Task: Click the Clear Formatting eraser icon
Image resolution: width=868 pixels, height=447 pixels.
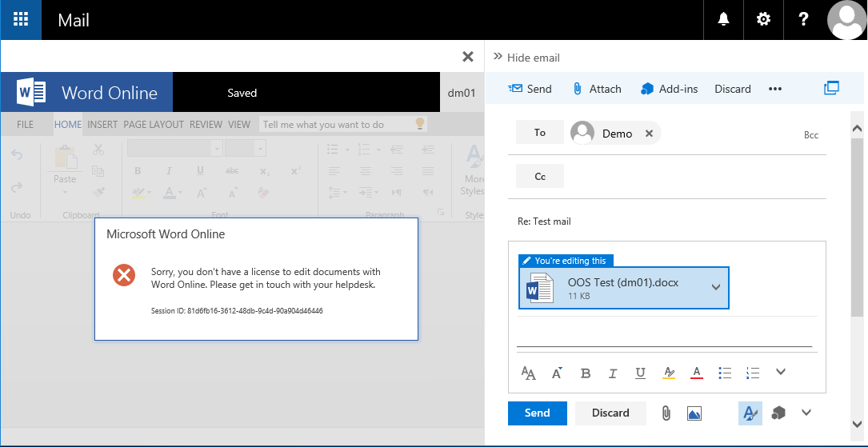Action: click(x=263, y=193)
